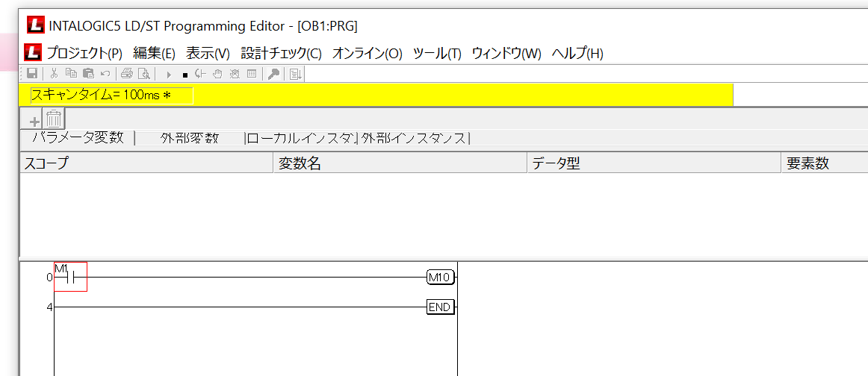Open the オンライン(O) menu

[367, 53]
